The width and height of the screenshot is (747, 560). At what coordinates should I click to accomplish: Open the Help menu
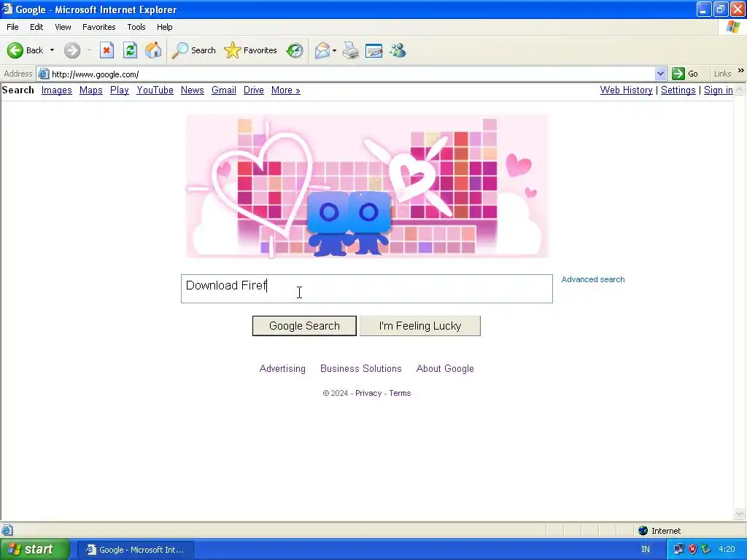click(164, 27)
